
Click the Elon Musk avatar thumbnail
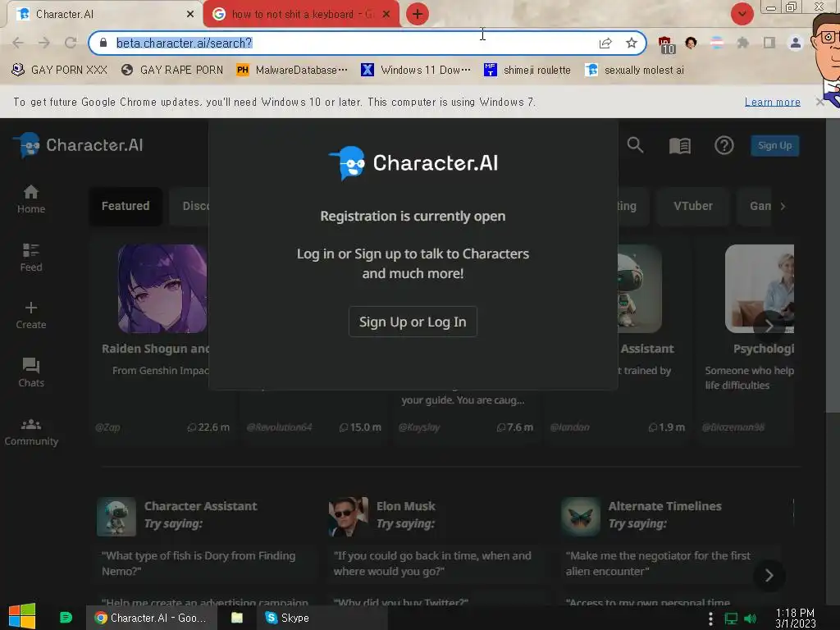[348, 517]
